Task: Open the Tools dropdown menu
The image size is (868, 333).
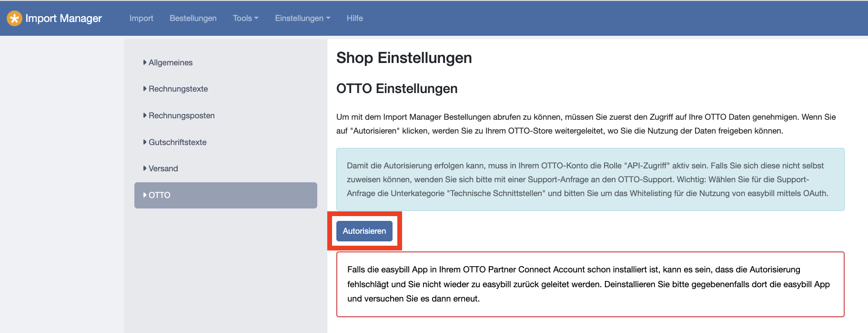Action: click(x=245, y=18)
